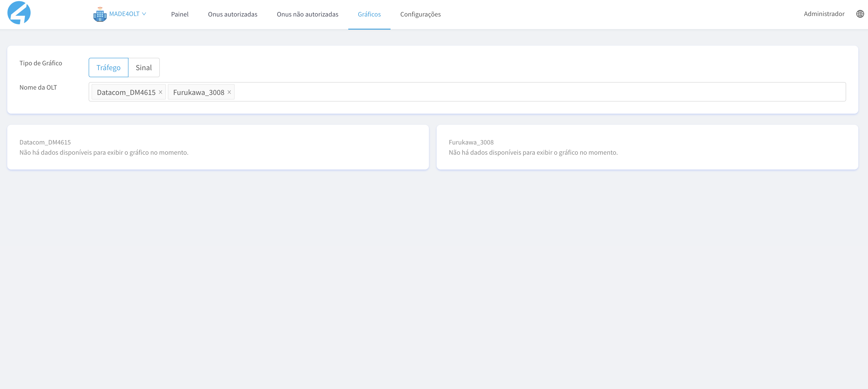
Task: Click the Furukawa_3008 tag label
Action: (198, 92)
